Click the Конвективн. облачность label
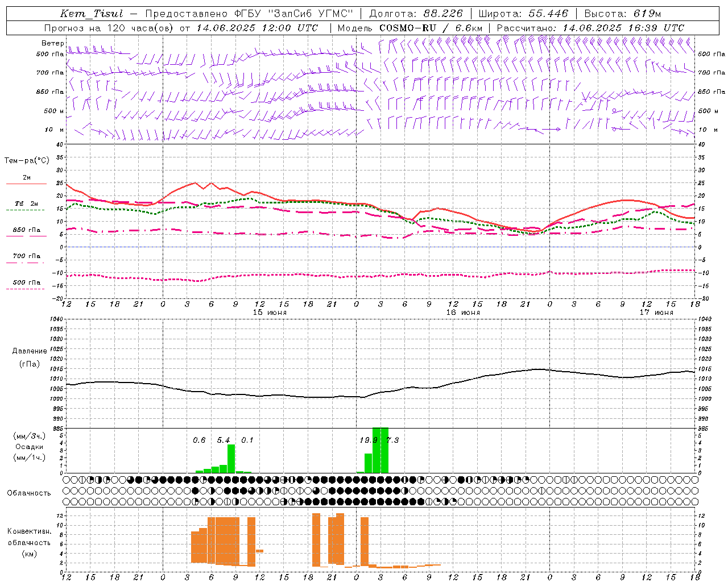Screen dimensions: 728x582 [29, 537]
